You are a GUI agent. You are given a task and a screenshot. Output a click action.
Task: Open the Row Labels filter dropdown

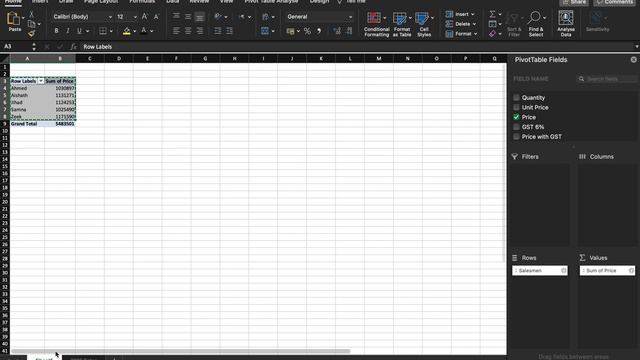point(40,81)
